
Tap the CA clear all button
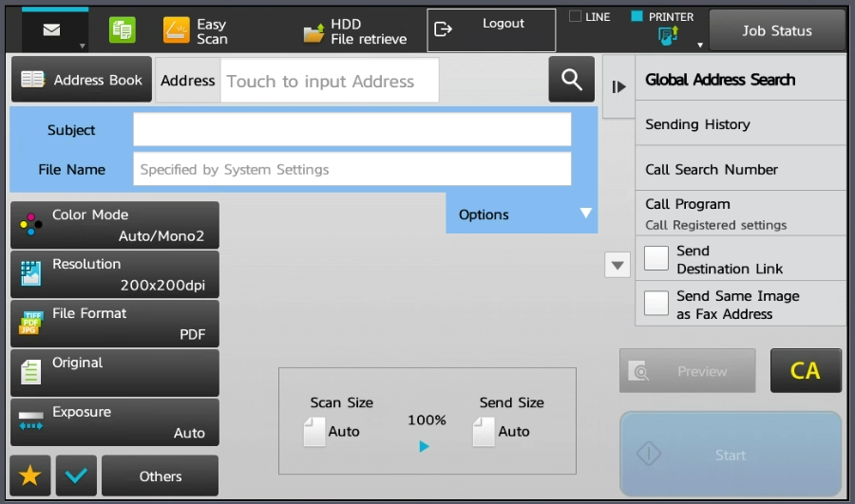[x=806, y=371]
